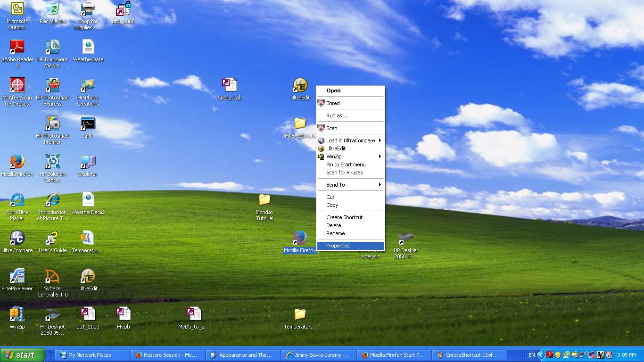This screenshot has height=362, width=644.
Task: Select the McAfee Scan for Viruses icon
Action: [x=17, y=85]
